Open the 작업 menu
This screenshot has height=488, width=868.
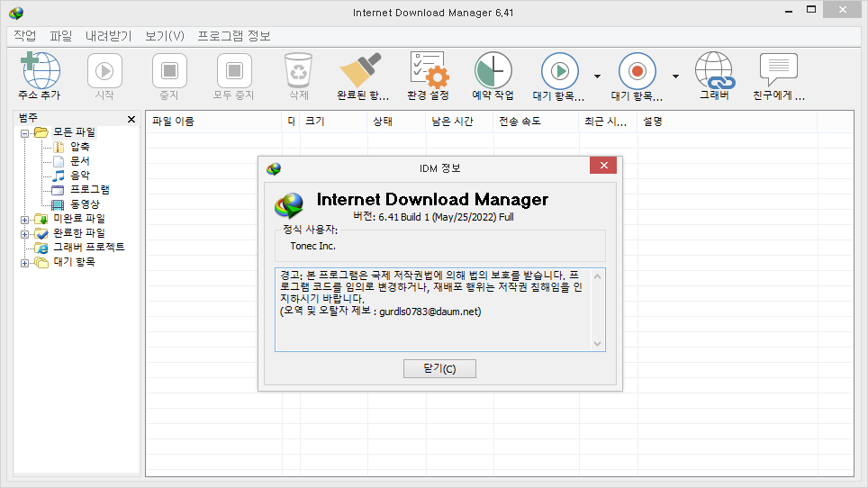[25, 36]
